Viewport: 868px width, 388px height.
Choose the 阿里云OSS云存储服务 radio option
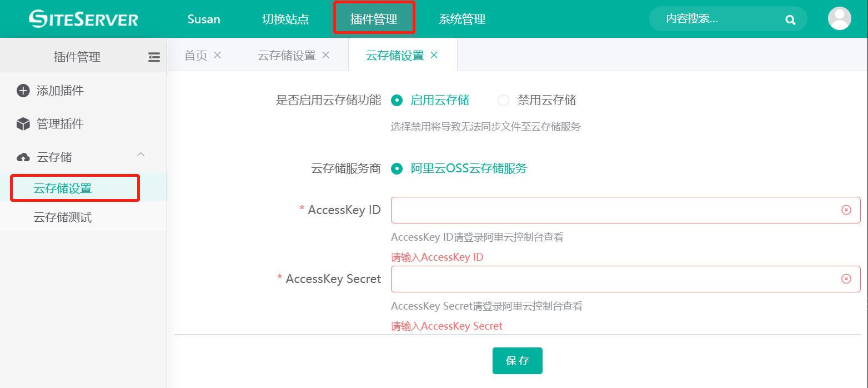(x=397, y=169)
